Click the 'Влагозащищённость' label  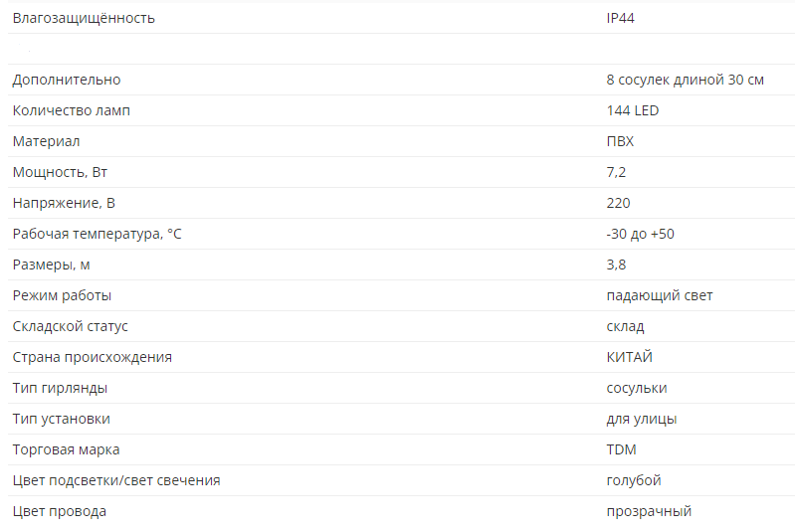coord(84,18)
